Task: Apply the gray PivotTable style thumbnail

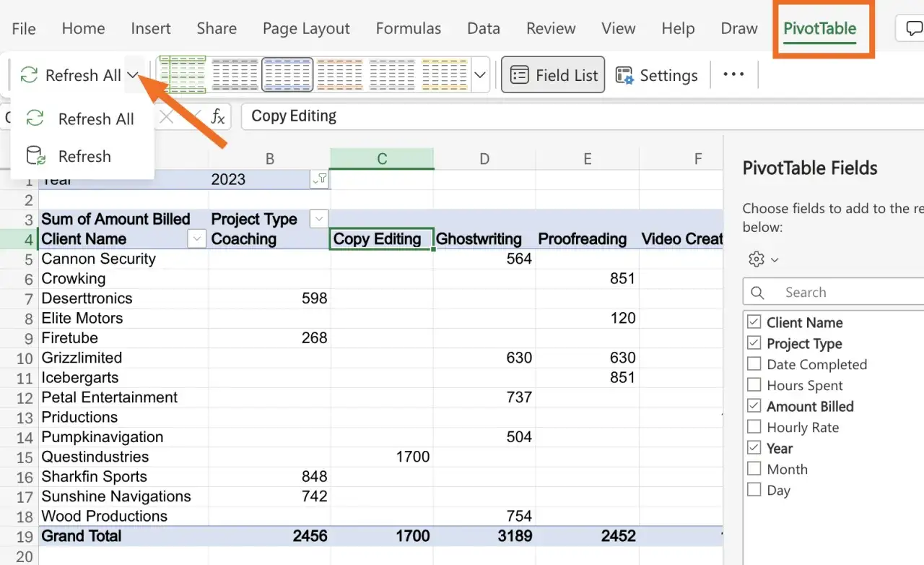Action: click(x=235, y=75)
